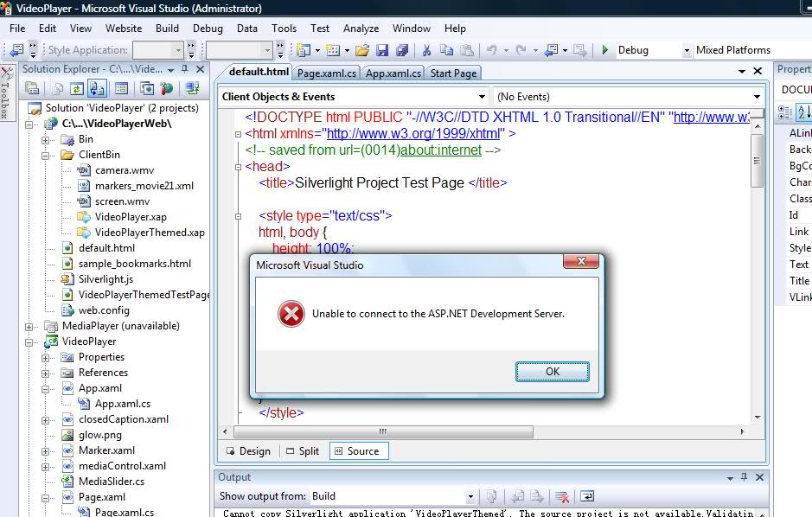Switch to Page.xaml.cs tab
The image size is (812, 517).
(326, 73)
